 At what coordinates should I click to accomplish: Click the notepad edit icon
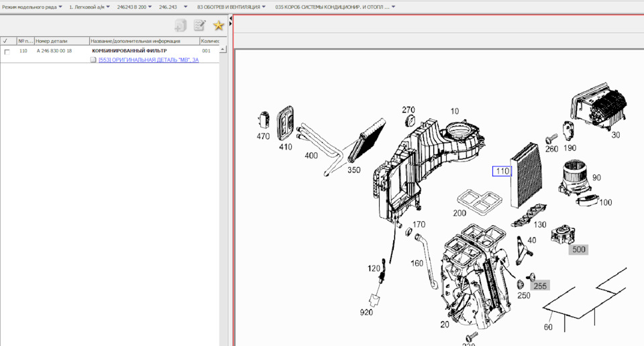pos(199,25)
